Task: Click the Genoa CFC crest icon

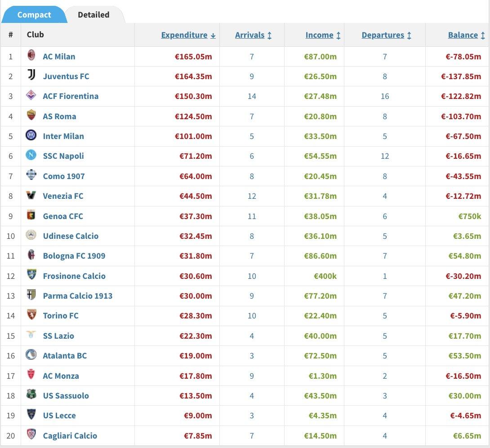Action: 31,215
